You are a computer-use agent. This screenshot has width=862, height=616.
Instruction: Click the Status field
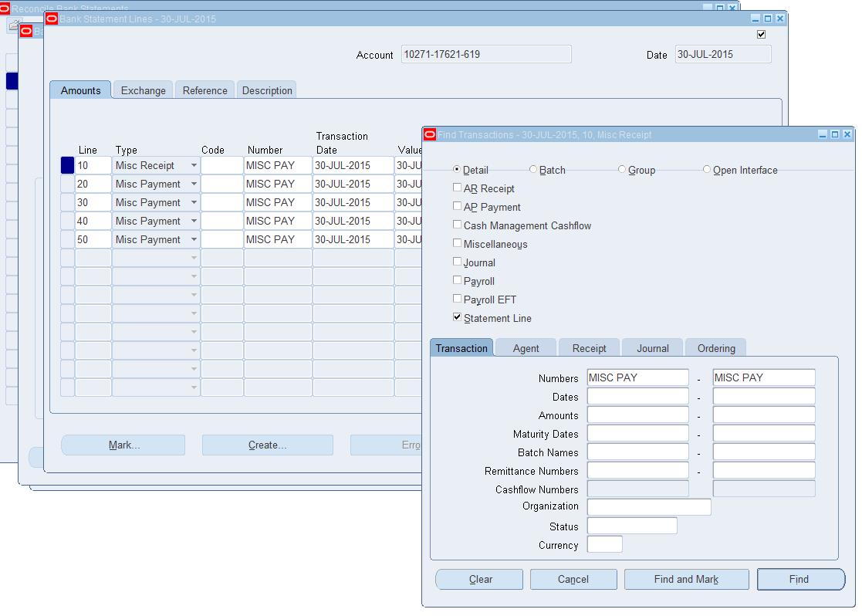pos(632,526)
